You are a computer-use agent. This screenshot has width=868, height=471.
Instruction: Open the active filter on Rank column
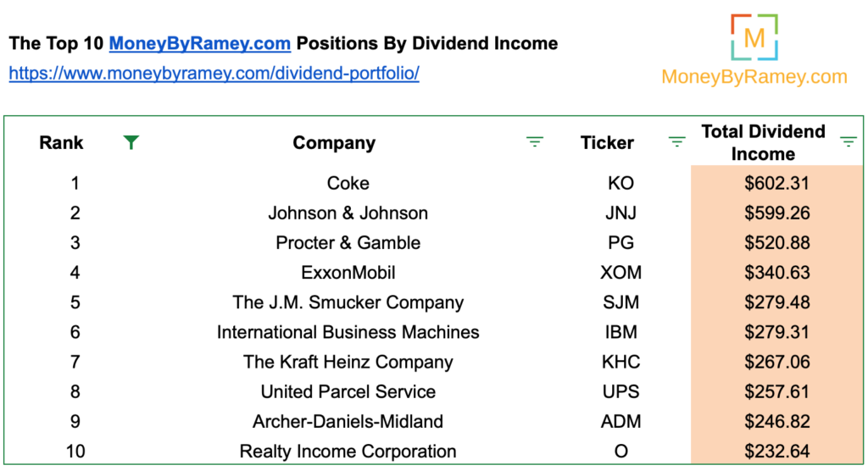(x=131, y=142)
